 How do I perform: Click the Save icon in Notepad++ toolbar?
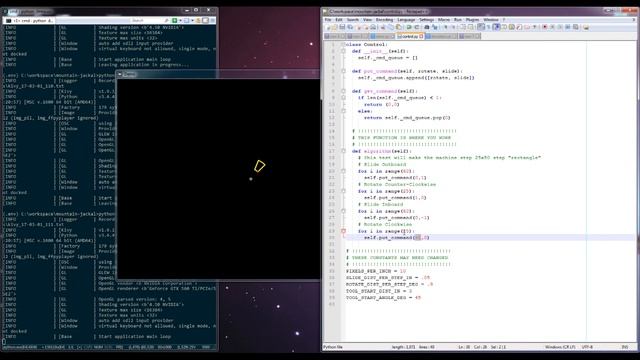(x=342, y=27)
